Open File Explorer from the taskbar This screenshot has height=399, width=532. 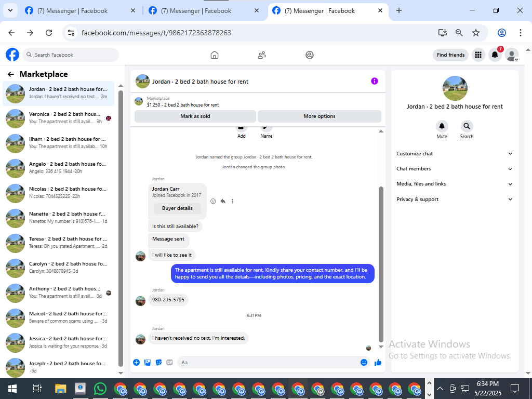coord(60,389)
